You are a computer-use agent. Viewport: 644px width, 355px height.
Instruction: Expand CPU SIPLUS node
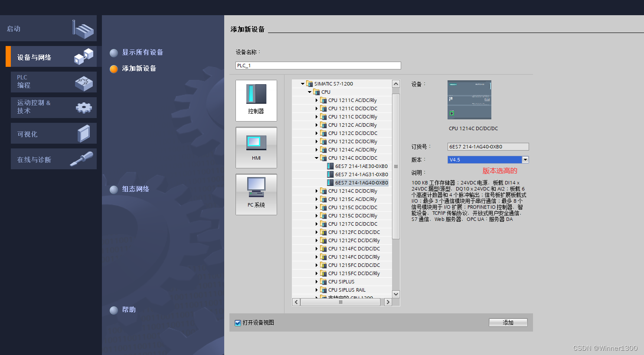[317, 282]
